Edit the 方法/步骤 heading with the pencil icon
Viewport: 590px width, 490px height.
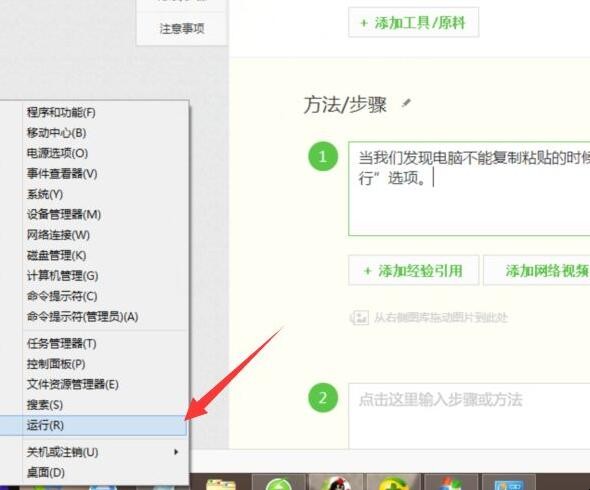coord(406,103)
